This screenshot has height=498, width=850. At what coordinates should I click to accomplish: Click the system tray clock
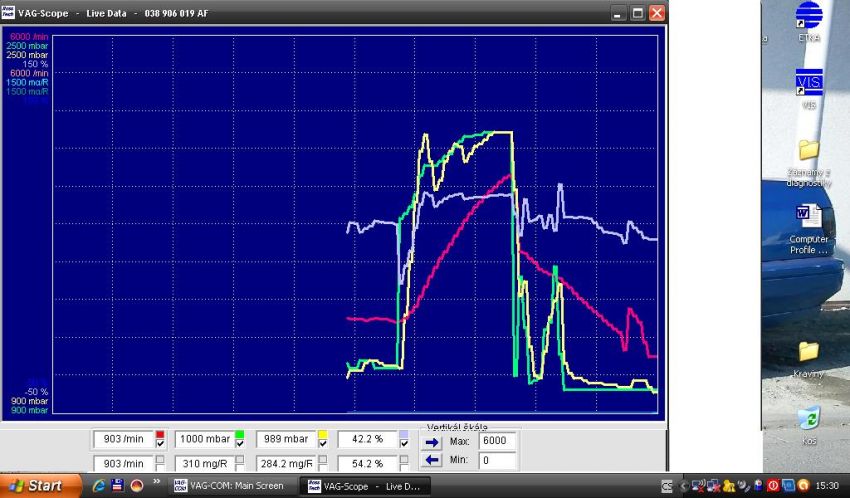pos(827,486)
